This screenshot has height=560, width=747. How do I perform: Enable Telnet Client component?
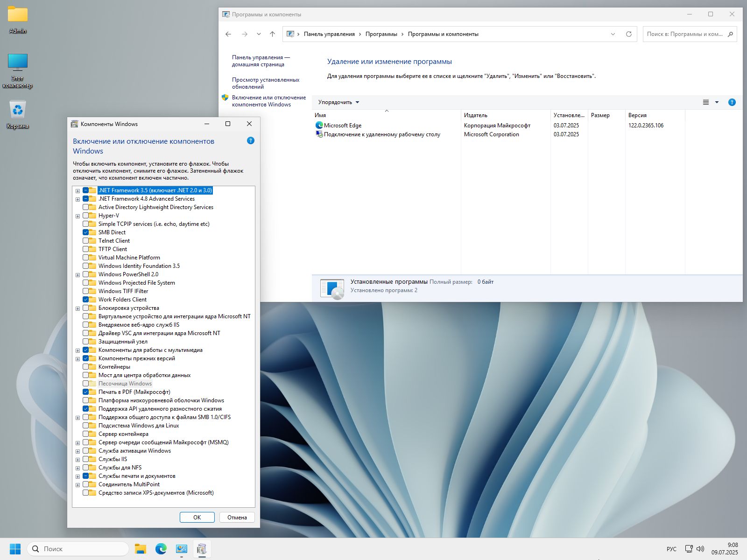point(86,241)
